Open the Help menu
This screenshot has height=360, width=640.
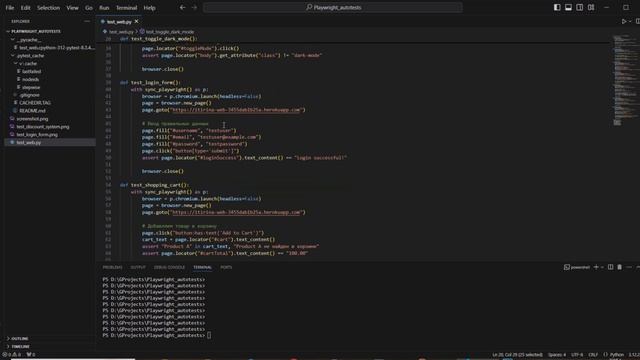[x=149, y=8]
